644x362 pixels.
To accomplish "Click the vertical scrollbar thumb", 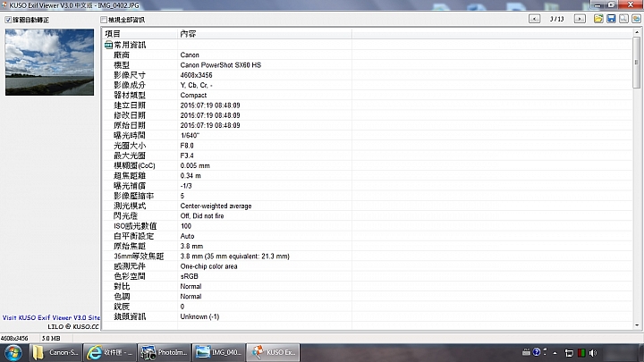I will click(x=637, y=63).
